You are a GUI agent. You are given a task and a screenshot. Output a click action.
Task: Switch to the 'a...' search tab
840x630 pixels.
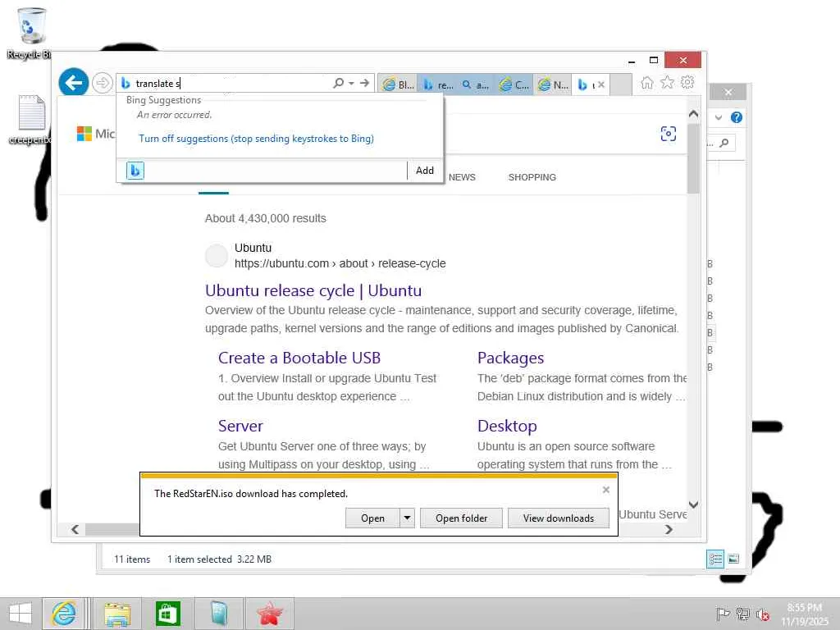click(475, 84)
